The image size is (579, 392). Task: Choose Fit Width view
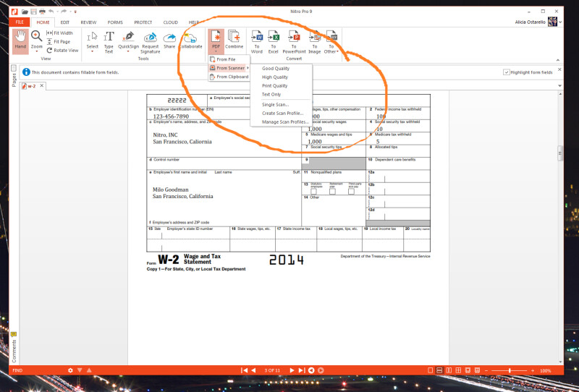tap(59, 33)
